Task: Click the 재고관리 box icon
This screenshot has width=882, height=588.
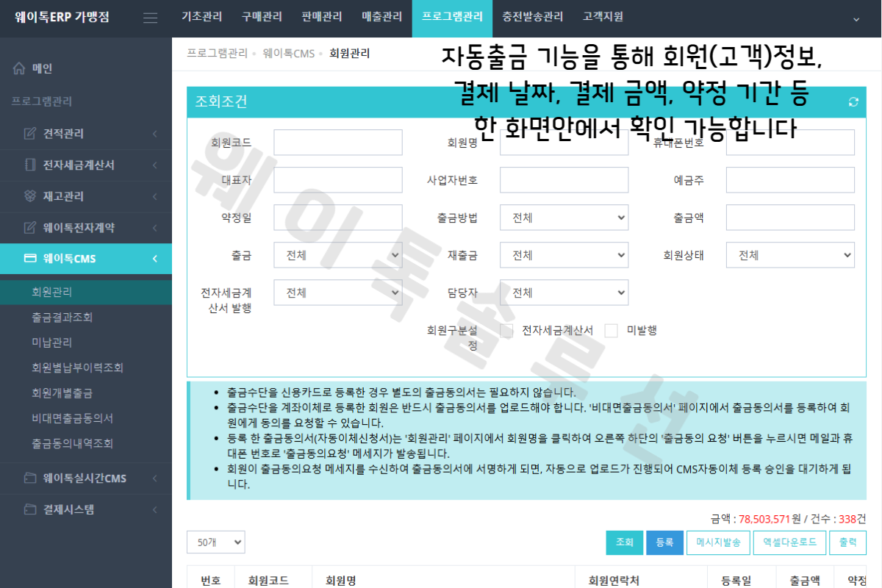Action: [x=30, y=196]
